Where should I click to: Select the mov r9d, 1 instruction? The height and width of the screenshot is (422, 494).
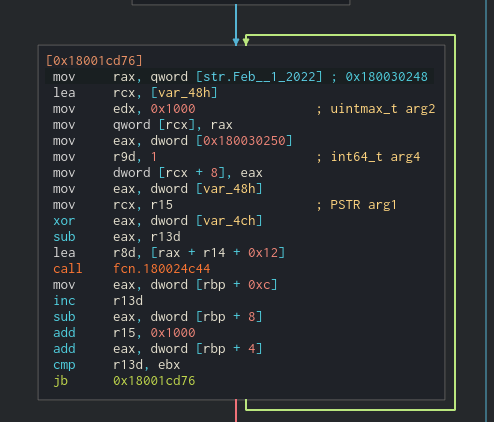(105, 157)
